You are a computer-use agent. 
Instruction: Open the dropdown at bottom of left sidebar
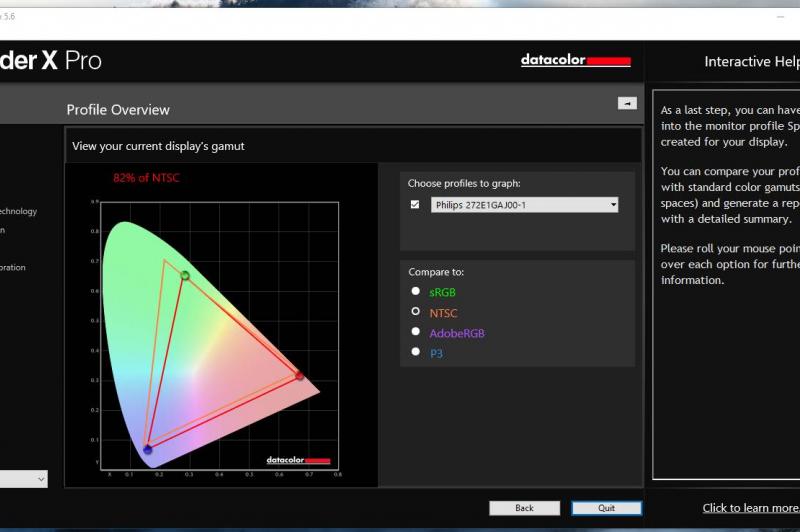[x=23, y=479]
